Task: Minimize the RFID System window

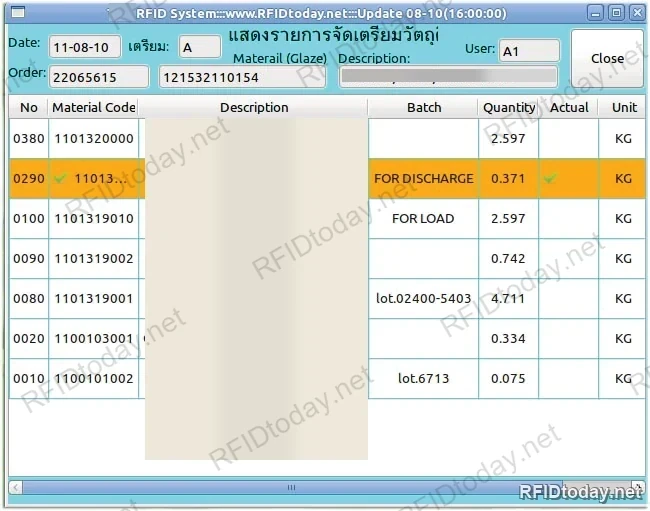Action: tap(595, 13)
